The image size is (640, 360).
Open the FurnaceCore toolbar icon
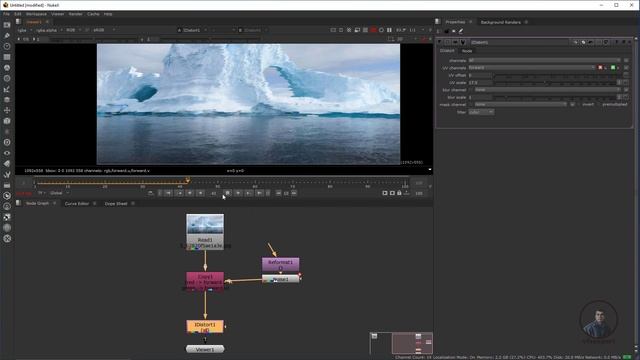click(x=7, y=196)
